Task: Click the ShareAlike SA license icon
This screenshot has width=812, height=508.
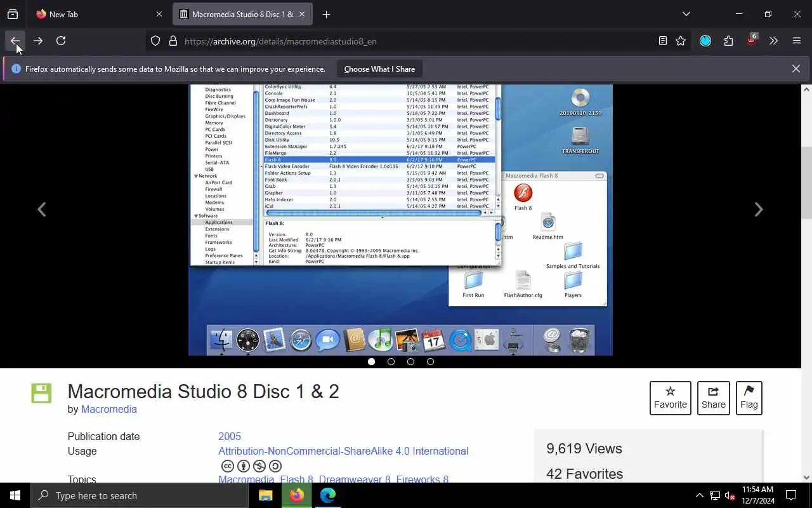Action: [x=275, y=467]
